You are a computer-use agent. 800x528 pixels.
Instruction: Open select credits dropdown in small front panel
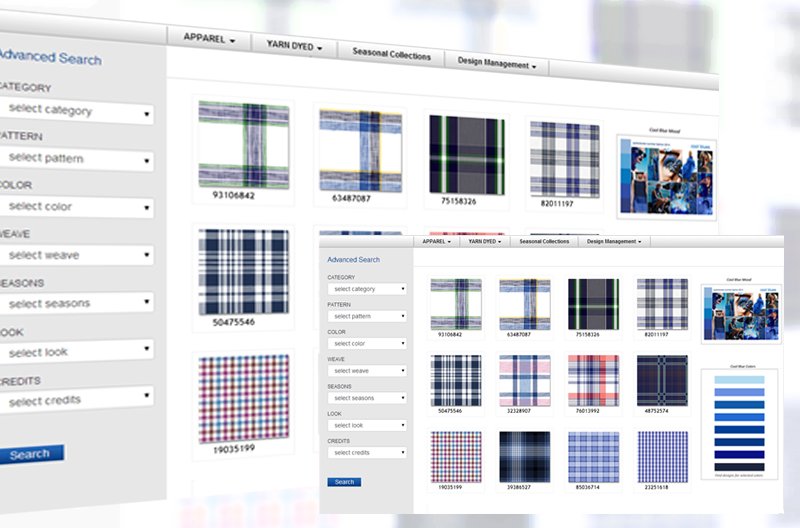[x=367, y=452]
